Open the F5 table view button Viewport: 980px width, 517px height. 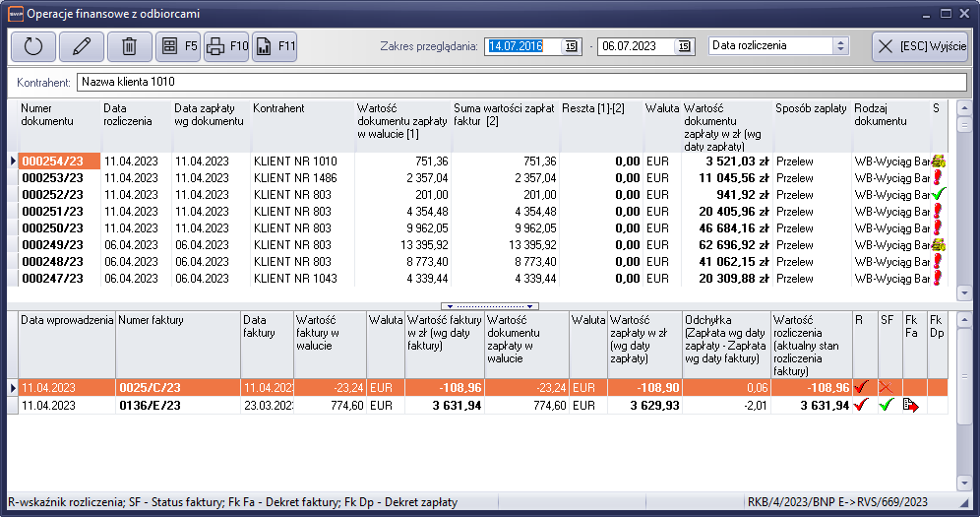tap(177, 46)
